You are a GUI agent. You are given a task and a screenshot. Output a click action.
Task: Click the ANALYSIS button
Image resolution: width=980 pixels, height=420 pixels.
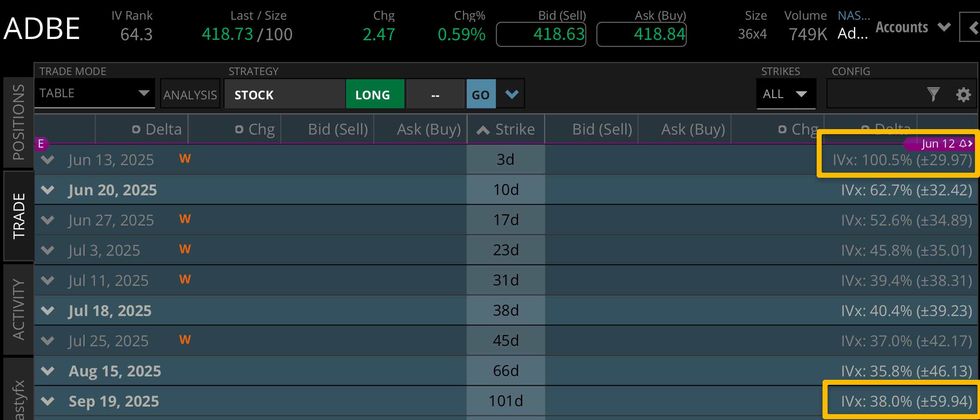pyautogui.click(x=190, y=94)
